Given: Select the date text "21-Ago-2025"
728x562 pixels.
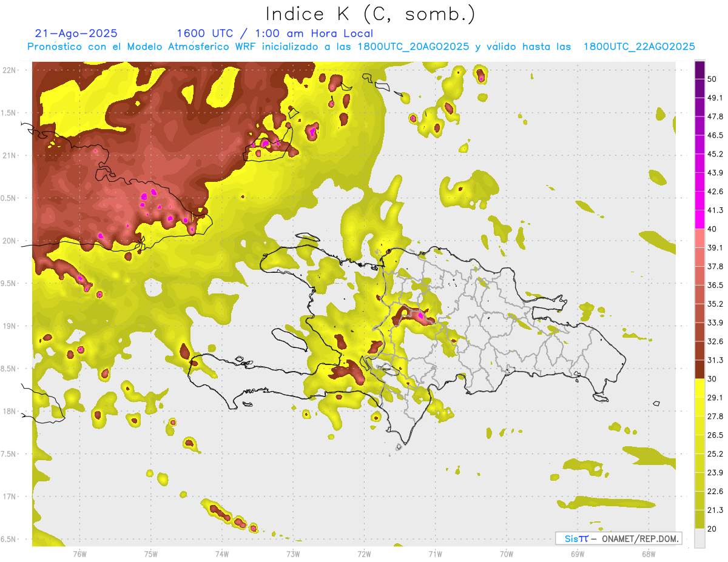Looking at the screenshot, I should click(x=76, y=33).
